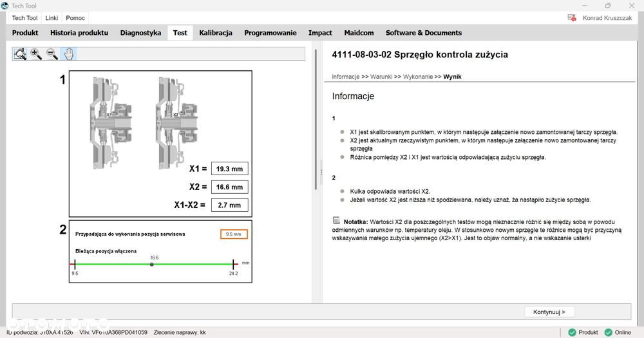Click the left clutch diagram labeled X1
Image resolution: width=644 pixels, height=338 pixels.
(x=111, y=123)
